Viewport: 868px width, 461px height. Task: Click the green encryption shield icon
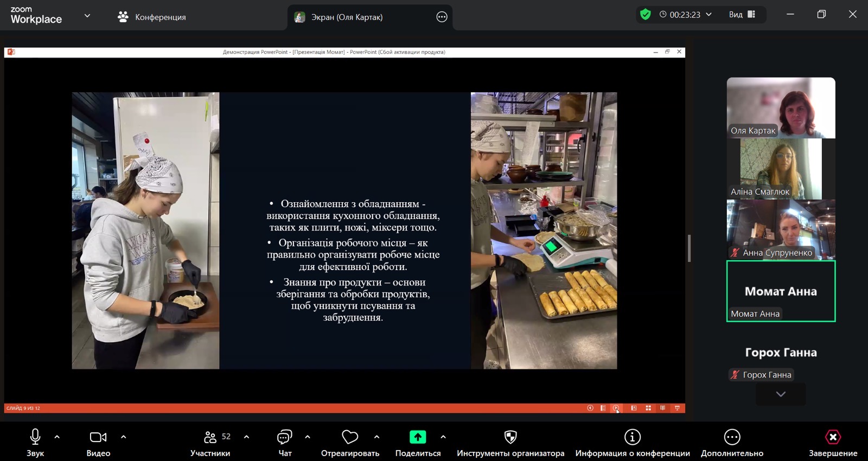tap(645, 15)
